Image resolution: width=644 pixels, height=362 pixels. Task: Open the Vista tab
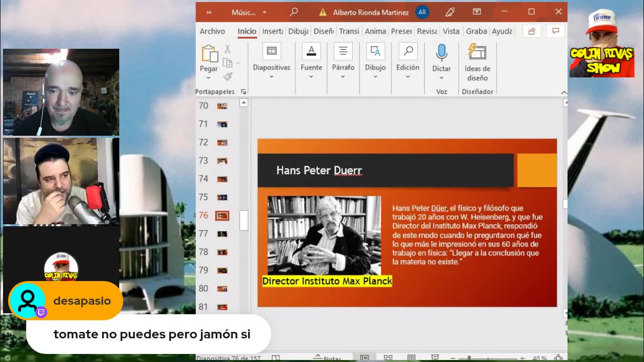click(451, 31)
